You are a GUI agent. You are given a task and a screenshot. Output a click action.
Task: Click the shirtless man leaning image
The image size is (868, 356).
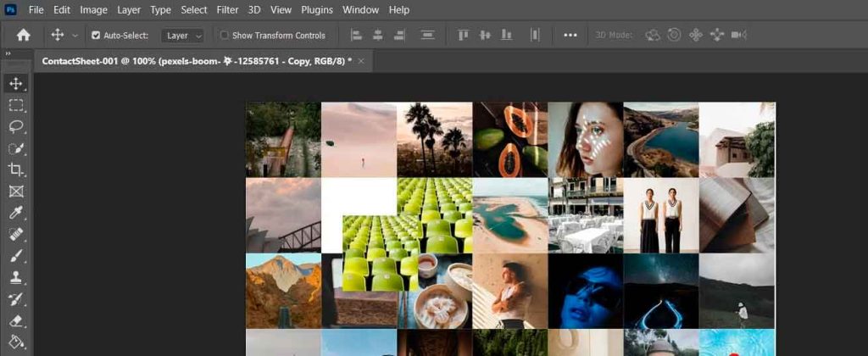[x=510, y=292]
